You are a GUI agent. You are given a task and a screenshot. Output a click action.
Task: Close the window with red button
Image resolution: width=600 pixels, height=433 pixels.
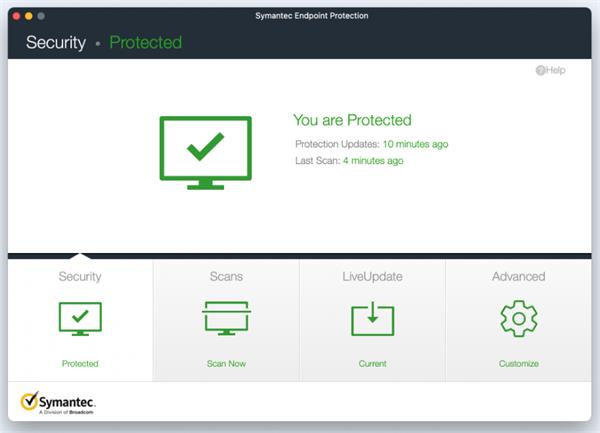pos(16,16)
